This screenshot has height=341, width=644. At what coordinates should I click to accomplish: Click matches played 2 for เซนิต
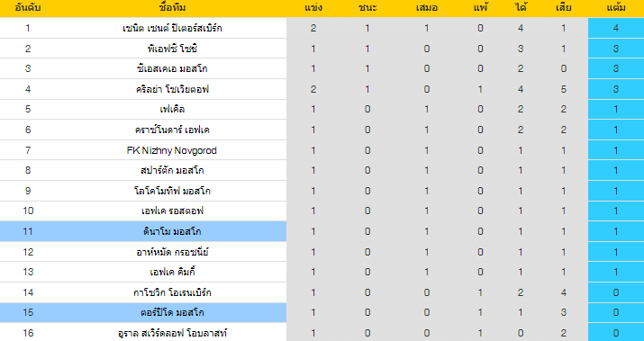point(313,28)
